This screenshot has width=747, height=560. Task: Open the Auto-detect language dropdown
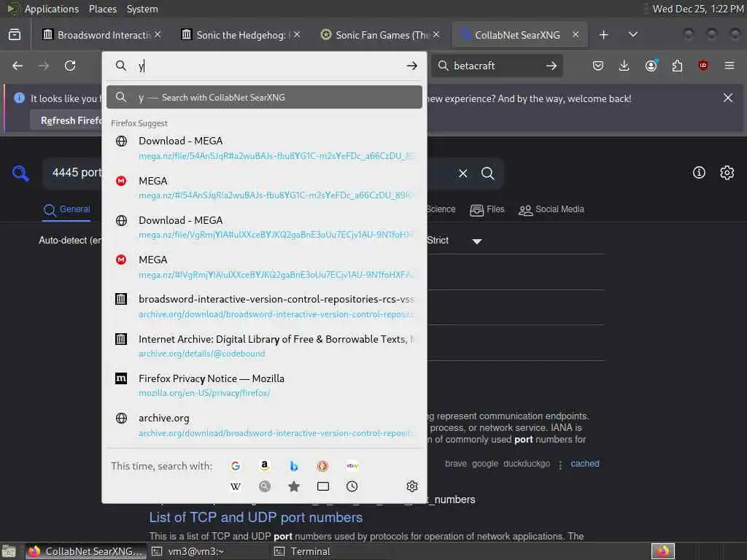coord(70,241)
